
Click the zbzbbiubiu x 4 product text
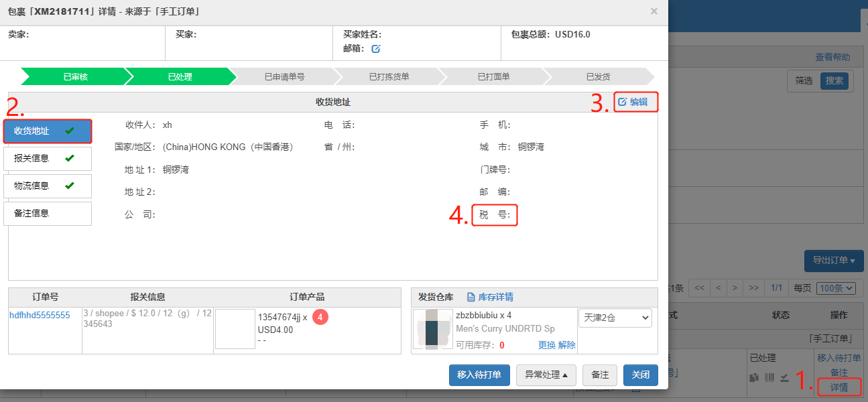click(x=484, y=315)
